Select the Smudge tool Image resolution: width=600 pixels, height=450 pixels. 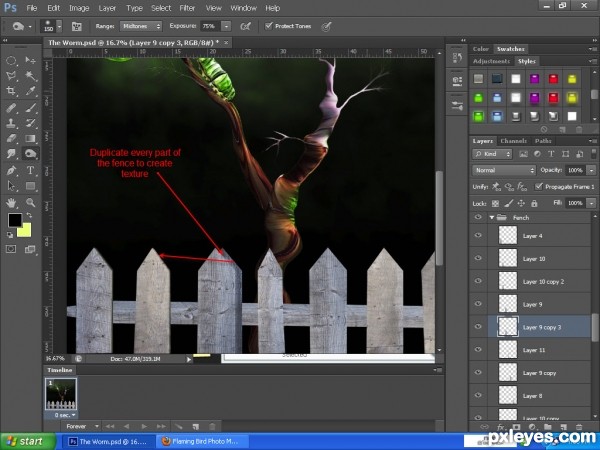coord(11,153)
